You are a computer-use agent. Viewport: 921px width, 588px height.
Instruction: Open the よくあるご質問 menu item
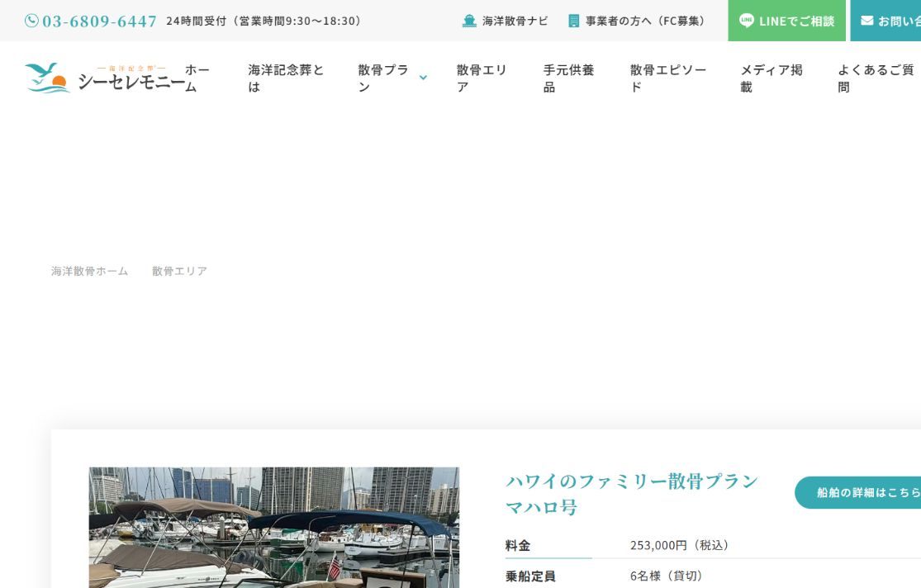(876, 78)
